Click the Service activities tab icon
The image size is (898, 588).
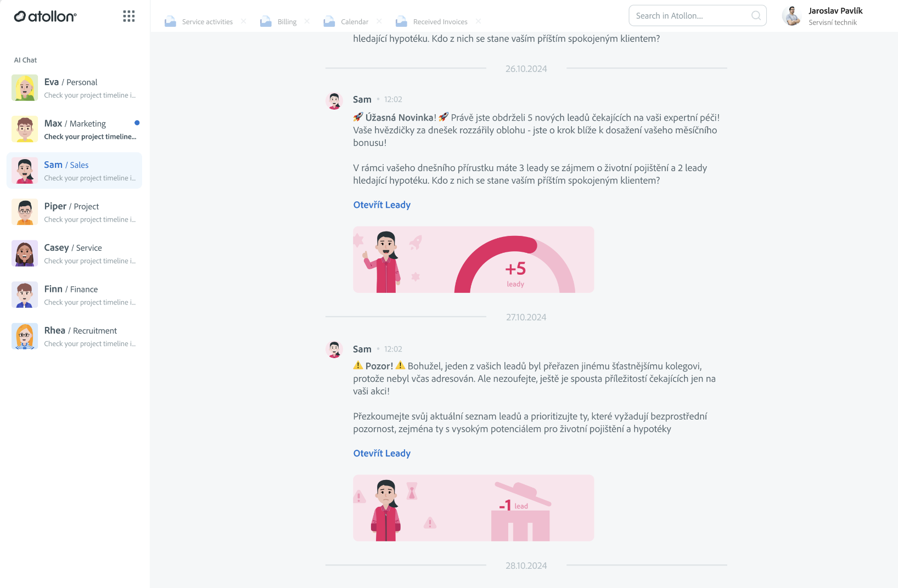tap(171, 21)
